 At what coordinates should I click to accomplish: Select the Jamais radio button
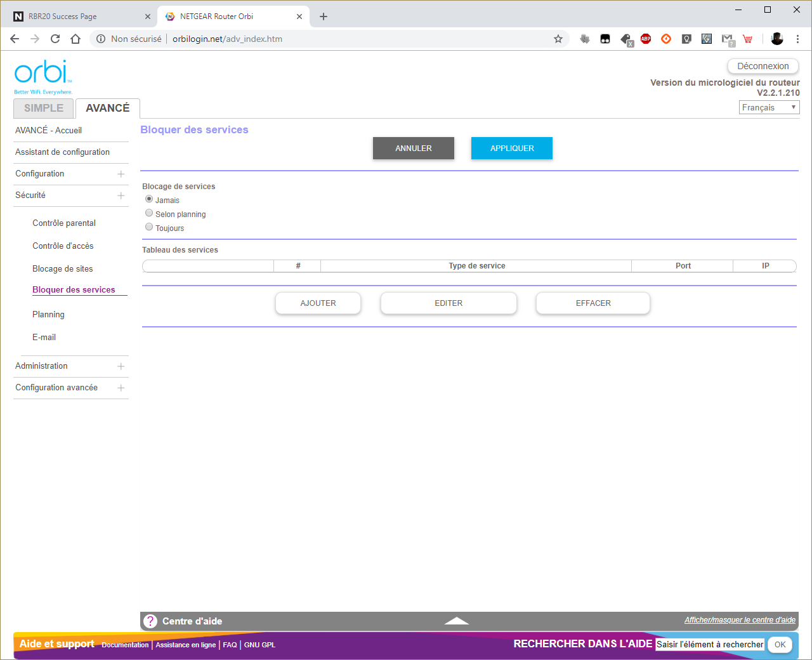149,199
